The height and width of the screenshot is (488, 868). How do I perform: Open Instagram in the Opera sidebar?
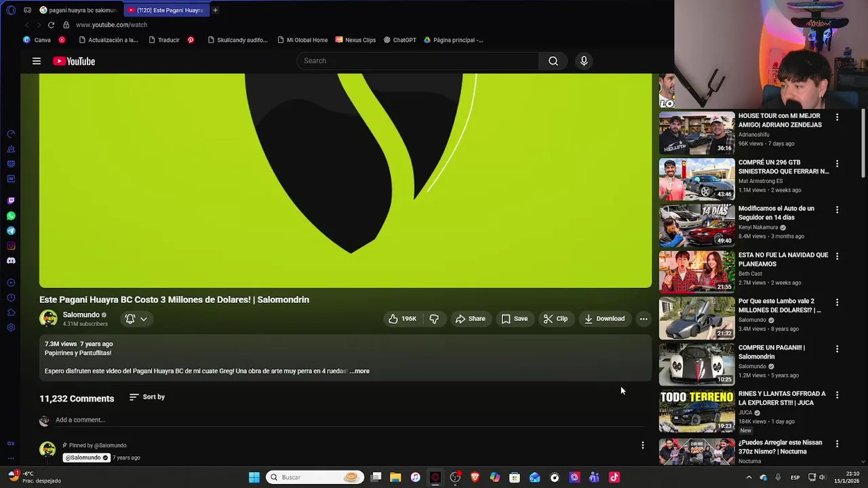coord(11,246)
